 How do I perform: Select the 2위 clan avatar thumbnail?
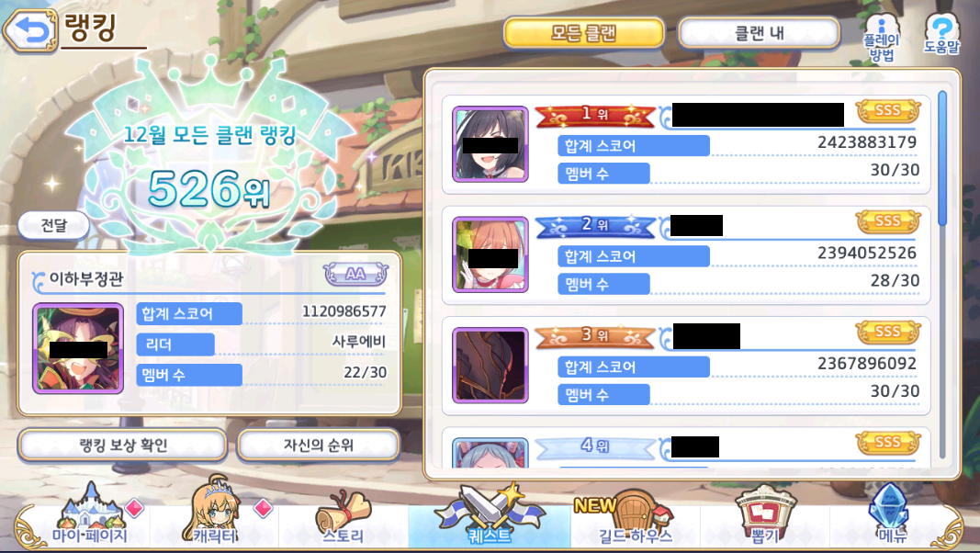pos(490,255)
